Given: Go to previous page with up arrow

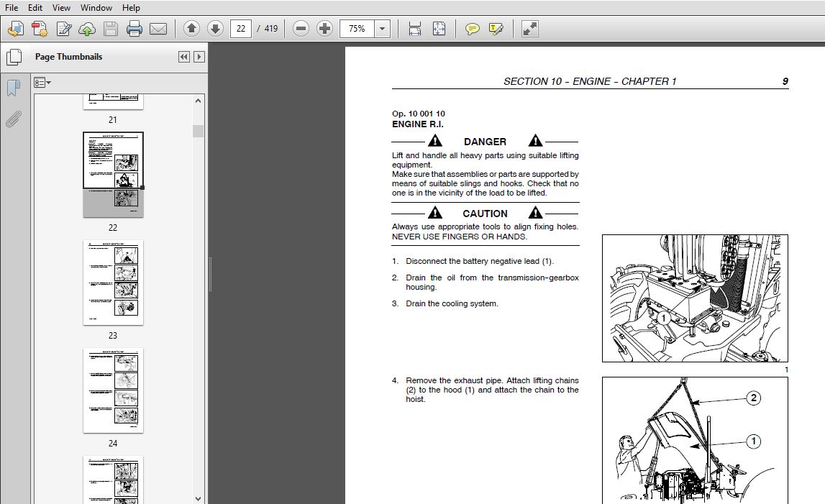Looking at the screenshot, I should point(191,29).
